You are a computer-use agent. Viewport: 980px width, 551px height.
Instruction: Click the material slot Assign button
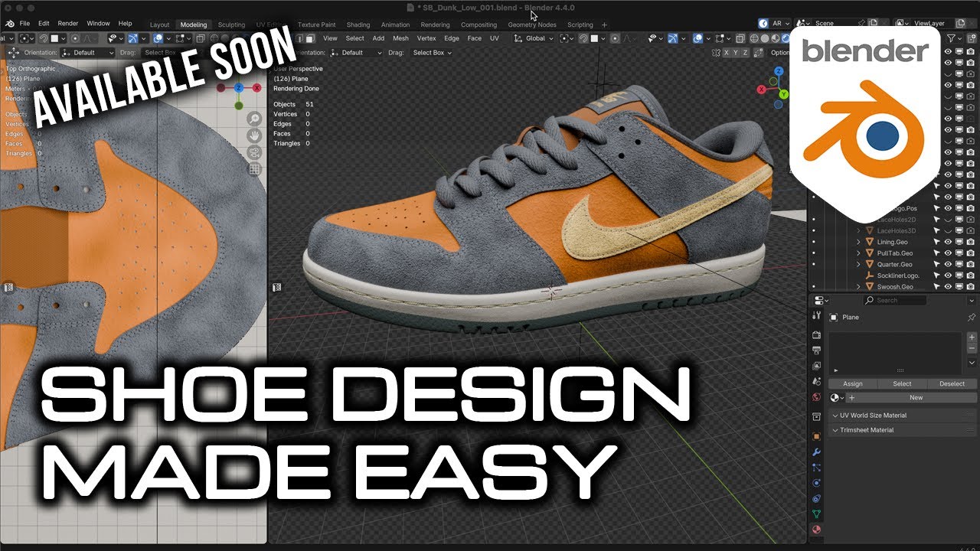pos(853,383)
